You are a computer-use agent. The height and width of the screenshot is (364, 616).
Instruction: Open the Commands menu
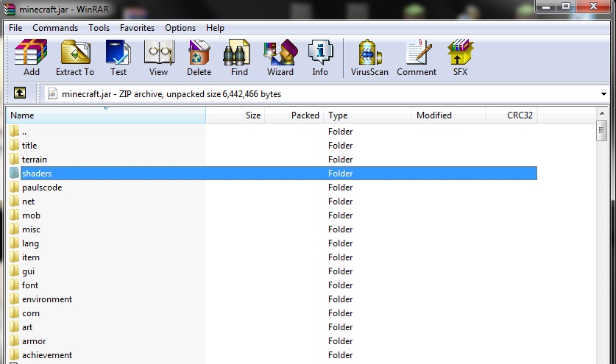(55, 28)
